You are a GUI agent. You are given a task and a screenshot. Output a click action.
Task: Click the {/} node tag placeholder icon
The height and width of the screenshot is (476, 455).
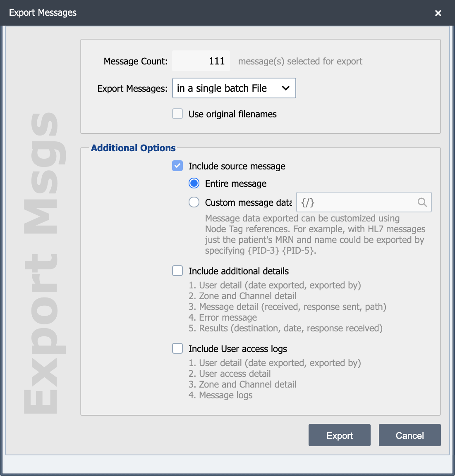point(308,202)
